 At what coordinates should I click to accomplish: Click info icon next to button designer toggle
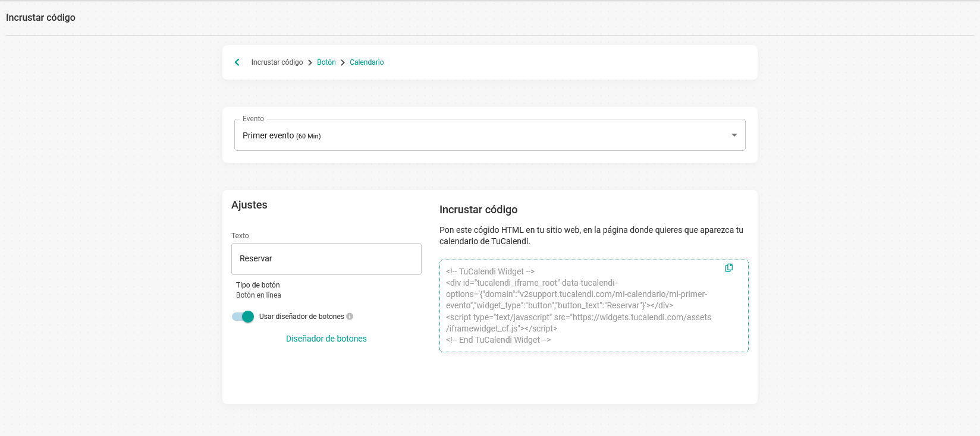coord(350,317)
